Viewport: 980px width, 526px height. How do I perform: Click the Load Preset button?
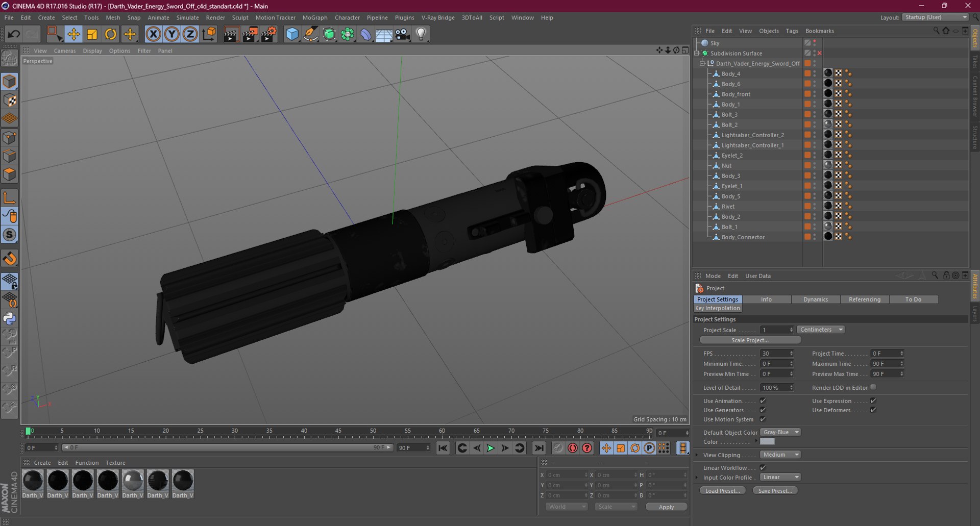(723, 491)
